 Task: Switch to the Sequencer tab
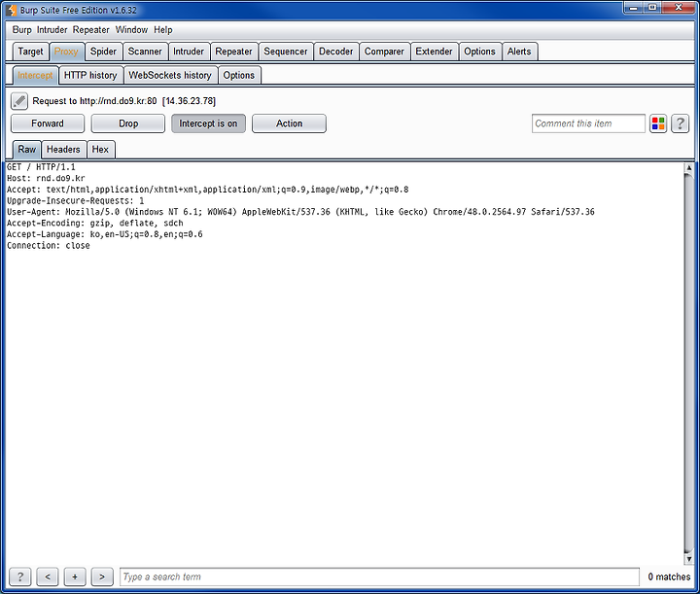pos(285,52)
